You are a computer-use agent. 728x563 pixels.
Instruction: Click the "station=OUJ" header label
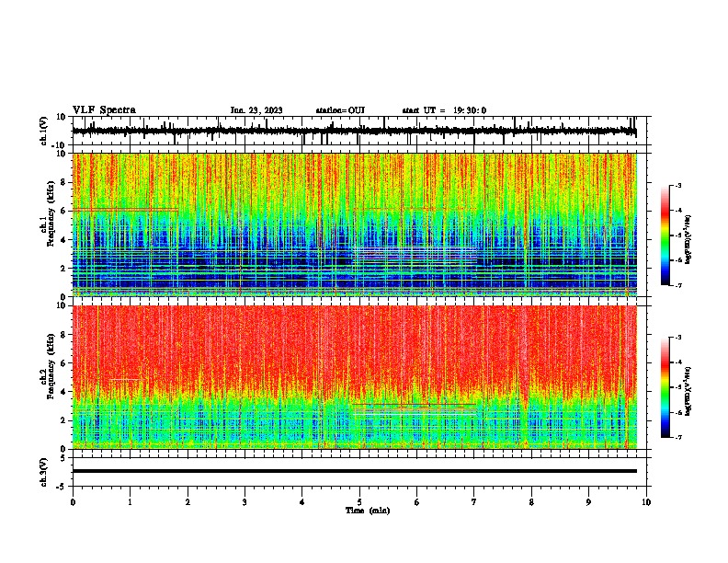[340, 110]
